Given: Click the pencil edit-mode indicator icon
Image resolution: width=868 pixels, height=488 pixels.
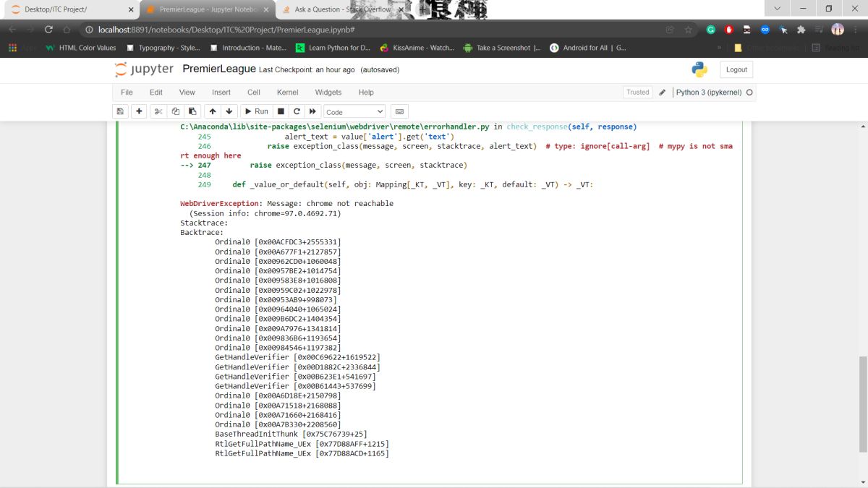Looking at the screenshot, I should (662, 93).
